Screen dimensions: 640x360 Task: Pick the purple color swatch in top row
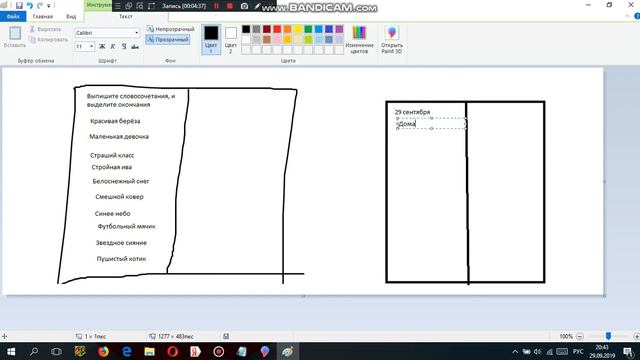pos(339,29)
